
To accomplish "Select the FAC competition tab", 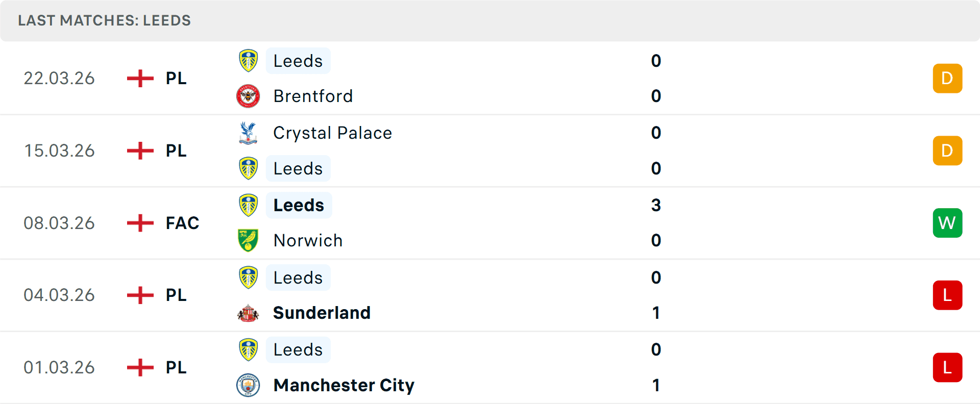I will coord(182,223).
